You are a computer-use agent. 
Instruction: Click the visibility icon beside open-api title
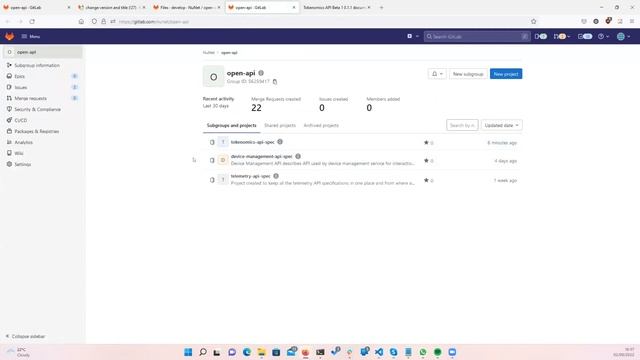coord(261,73)
